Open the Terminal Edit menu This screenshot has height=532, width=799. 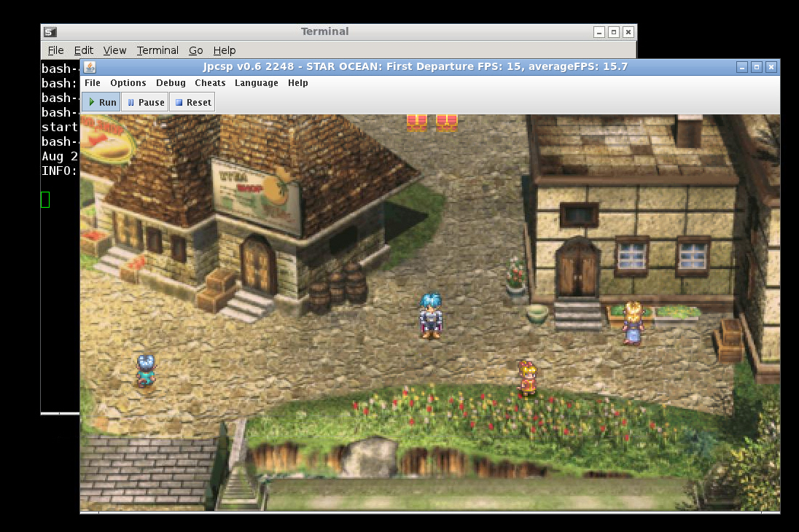(x=84, y=50)
